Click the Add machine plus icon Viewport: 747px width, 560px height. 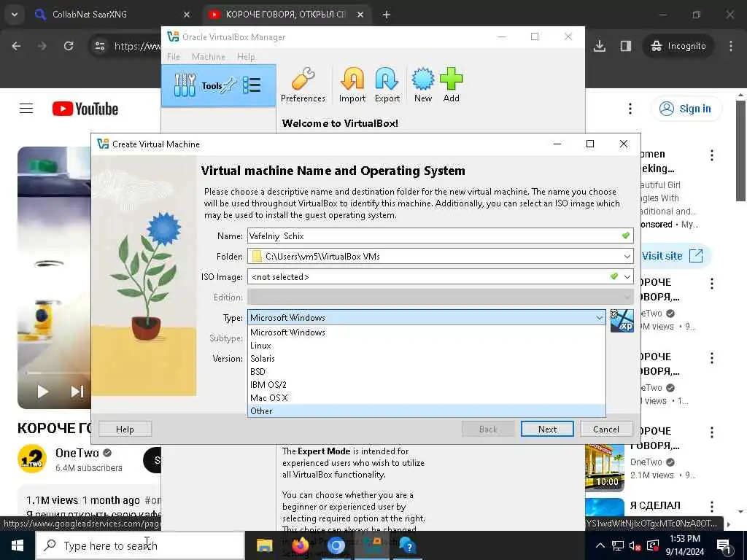click(x=451, y=85)
